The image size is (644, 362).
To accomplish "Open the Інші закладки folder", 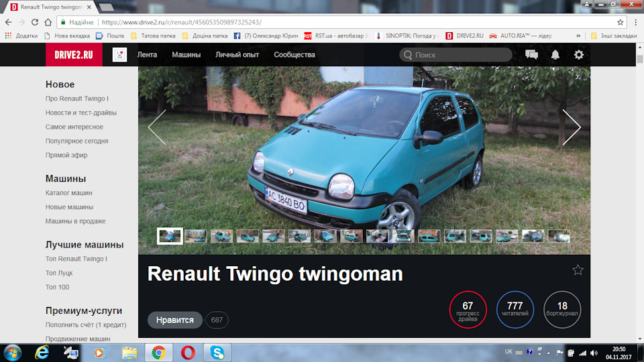I will click(x=614, y=36).
